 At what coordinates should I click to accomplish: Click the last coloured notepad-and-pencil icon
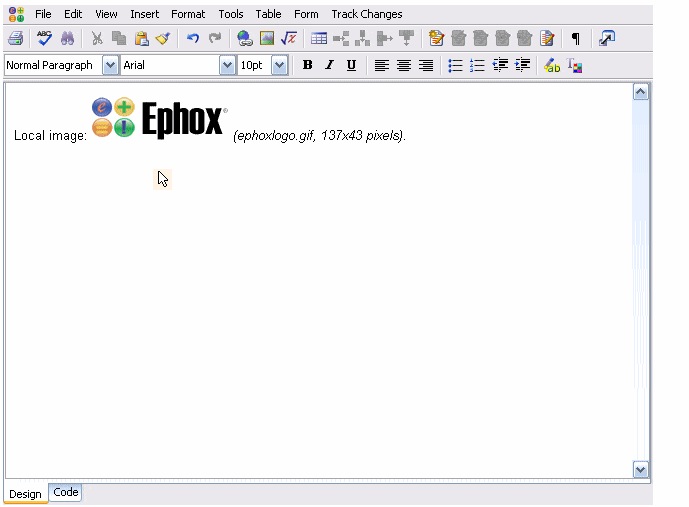[547, 38]
